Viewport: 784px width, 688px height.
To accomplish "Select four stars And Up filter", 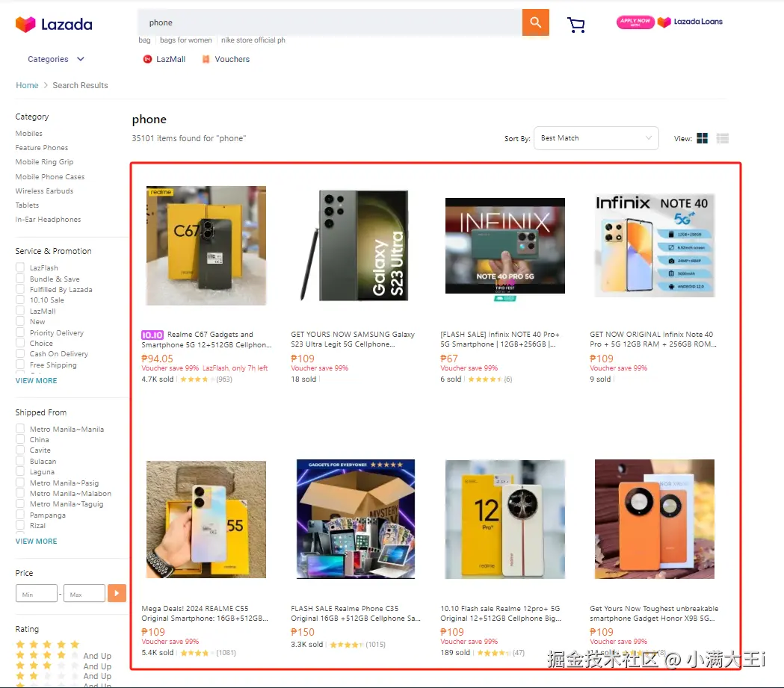I will (64, 656).
